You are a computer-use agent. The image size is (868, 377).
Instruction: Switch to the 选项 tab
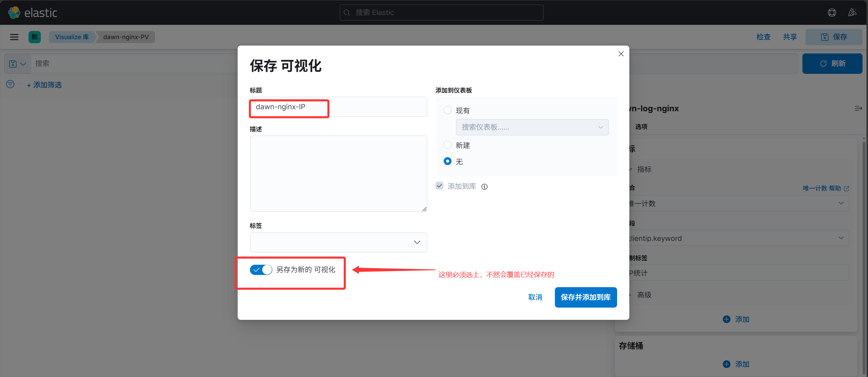click(x=641, y=127)
